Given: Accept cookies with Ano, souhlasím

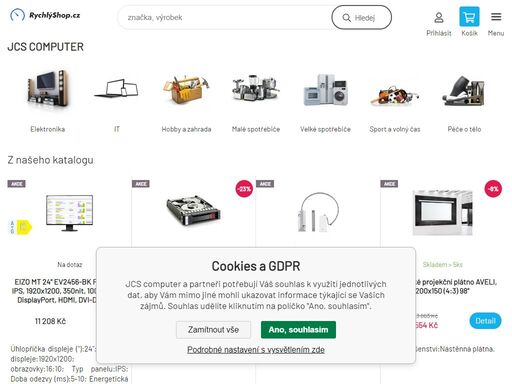Looking at the screenshot, I should coord(298,330).
